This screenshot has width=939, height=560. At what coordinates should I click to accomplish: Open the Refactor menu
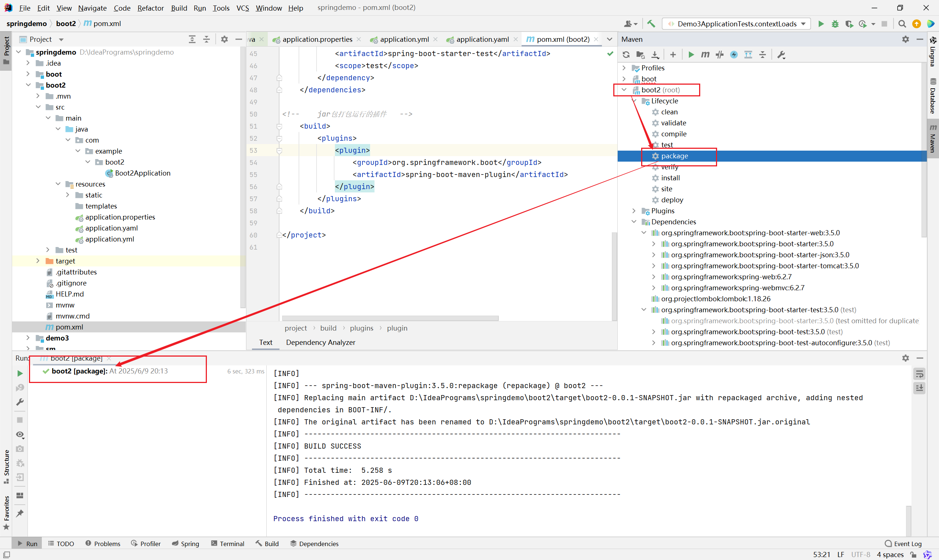tap(150, 8)
